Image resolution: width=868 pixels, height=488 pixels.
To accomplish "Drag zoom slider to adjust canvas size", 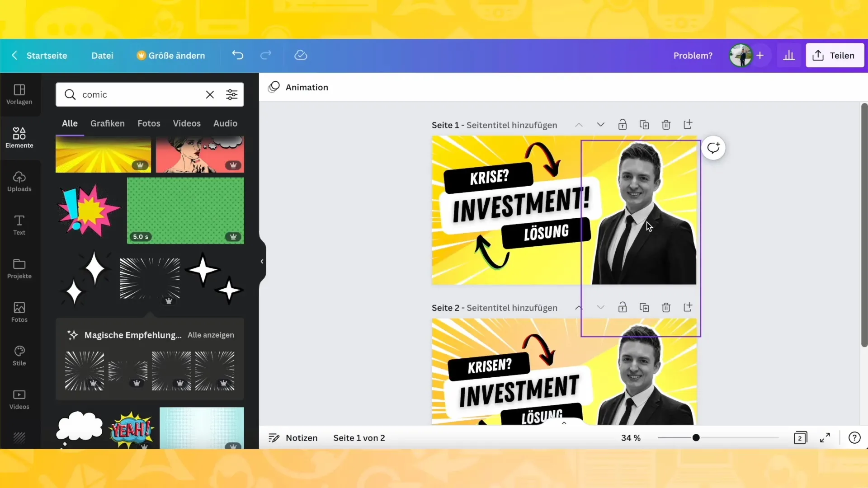I will tap(695, 437).
